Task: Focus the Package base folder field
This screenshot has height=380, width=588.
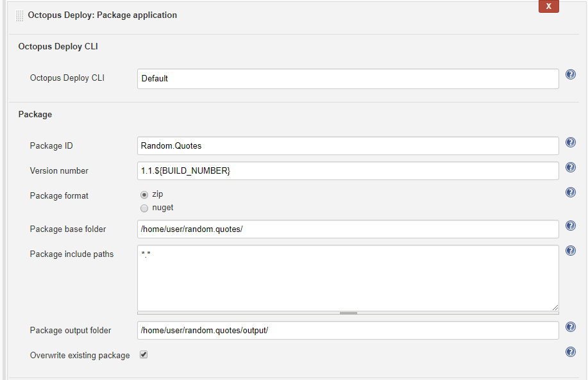Action: click(348, 229)
